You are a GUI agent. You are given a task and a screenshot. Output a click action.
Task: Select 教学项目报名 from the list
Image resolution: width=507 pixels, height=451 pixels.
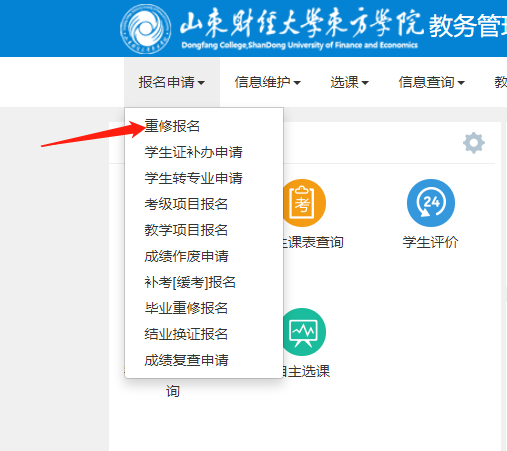tap(186, 230)
